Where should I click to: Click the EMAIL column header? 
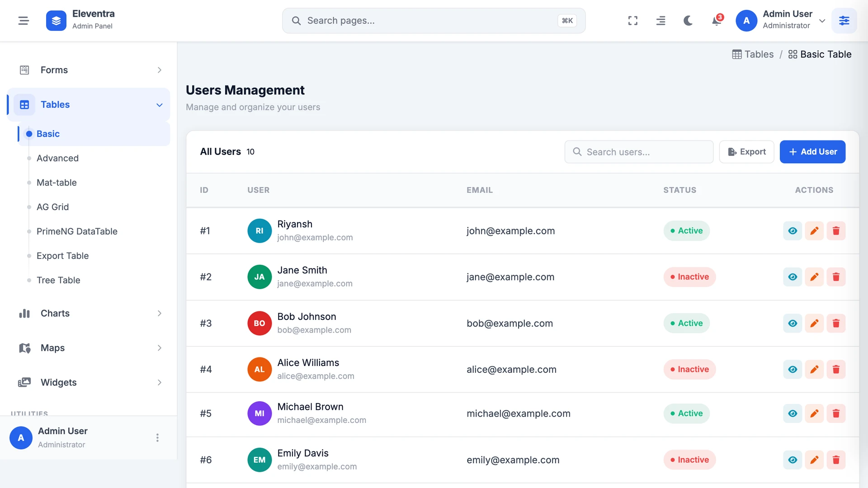pyautogui.click(x=480, y=190)
